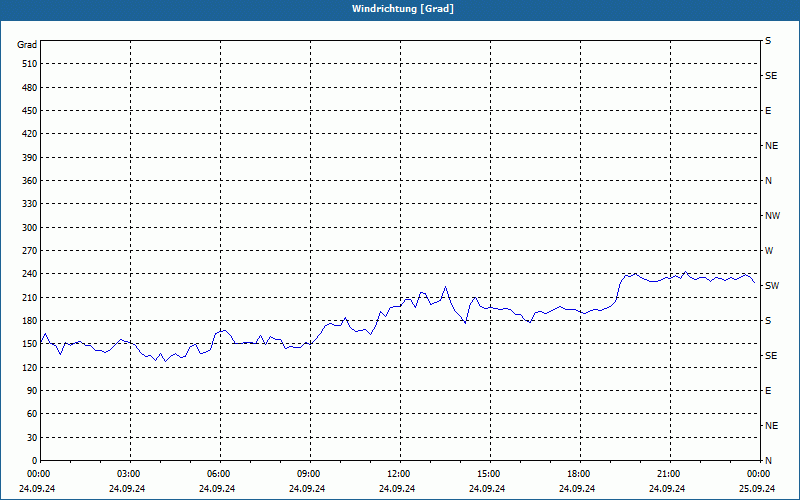Select the 210 y-axis value
800x500 pixels.
click(30, 297)
